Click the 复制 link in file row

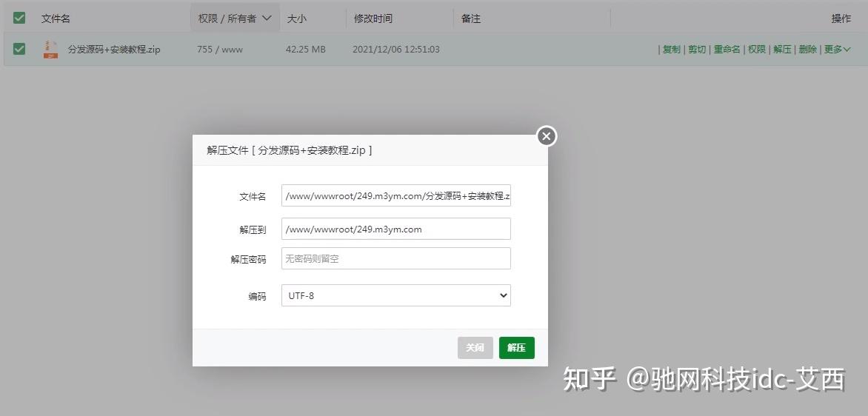pos(672,50)
